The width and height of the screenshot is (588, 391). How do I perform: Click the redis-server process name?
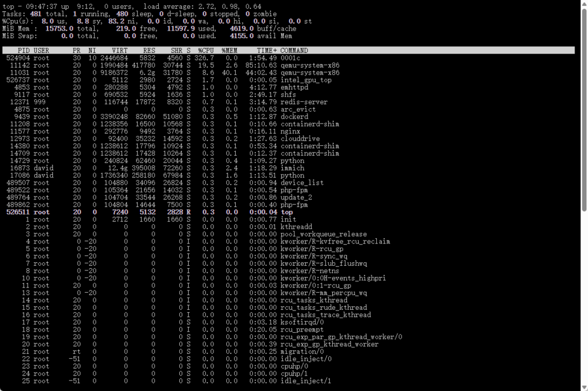click(x=304, y=102)
